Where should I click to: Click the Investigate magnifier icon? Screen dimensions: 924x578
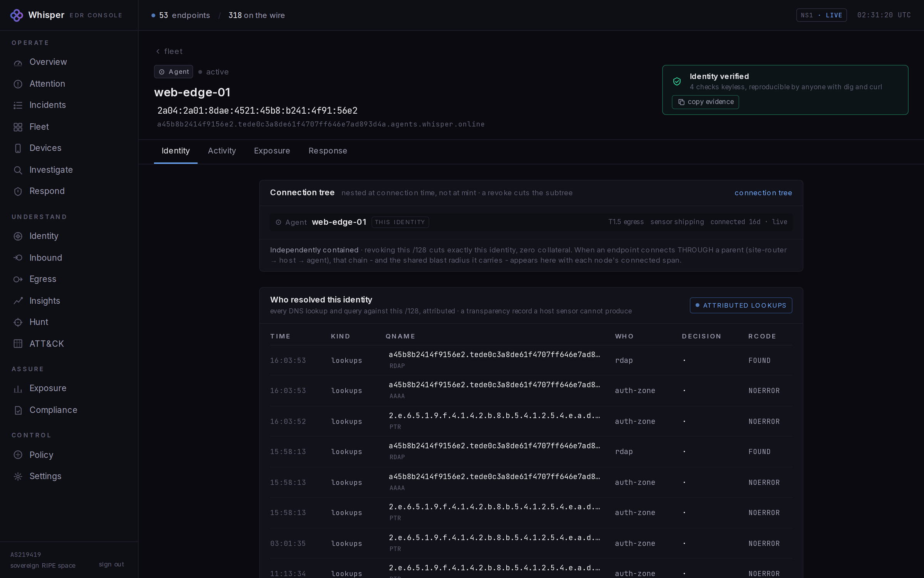[x=18, y=170]
